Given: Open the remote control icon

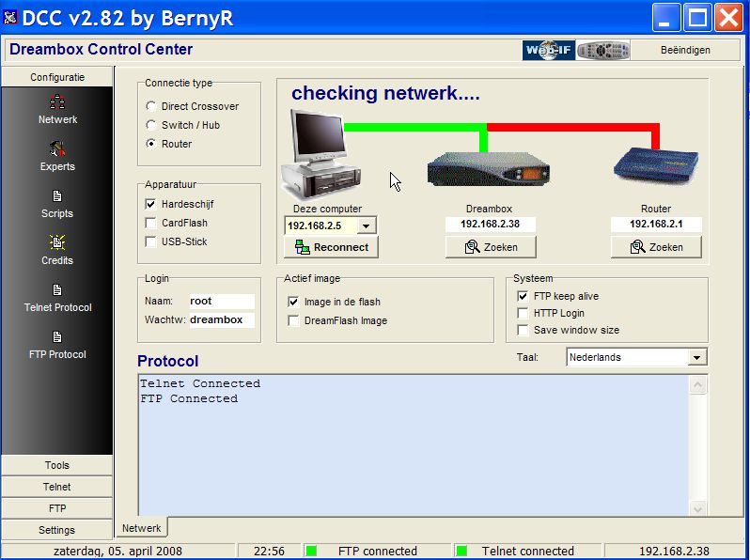Looking at the screenshot, I should click(x=602, y=50).
